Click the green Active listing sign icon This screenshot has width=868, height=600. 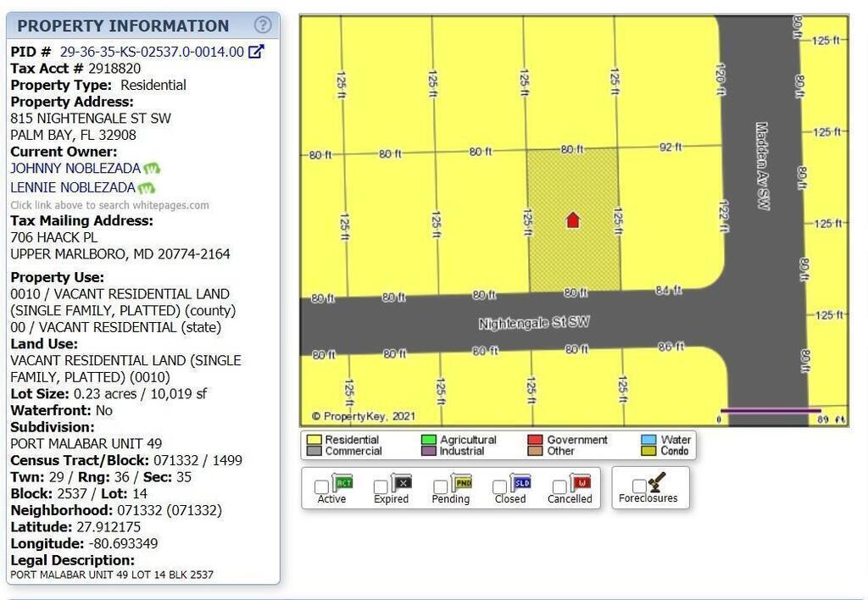click(x=343, y=484)
